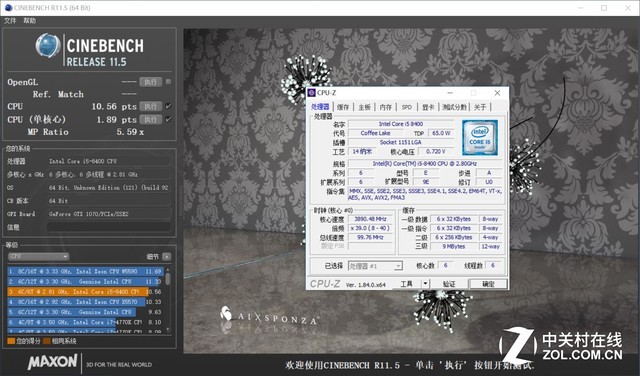Select ranking row 6C/12T 3.30 GHz score 11.33
The width and height of the screenshot is (640, 376).
(85, 281)
